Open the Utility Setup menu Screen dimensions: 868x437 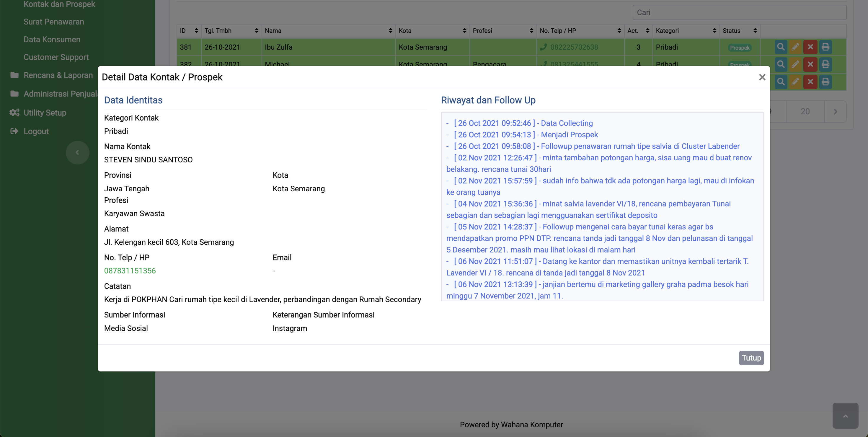tap(45, 112)
